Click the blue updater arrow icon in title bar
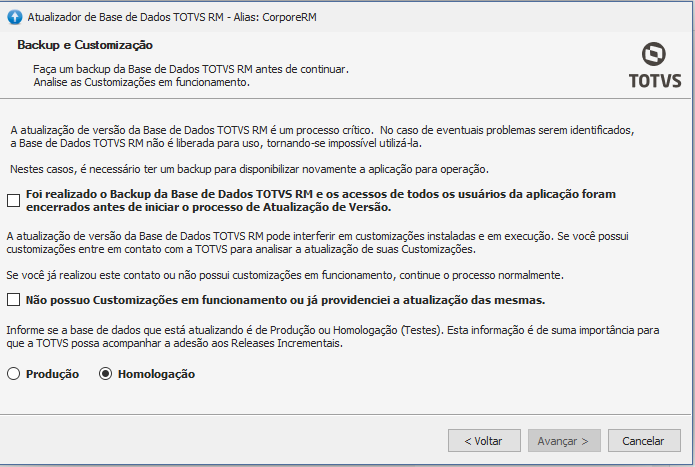695x467 pixels. click(x=15, y=17)
